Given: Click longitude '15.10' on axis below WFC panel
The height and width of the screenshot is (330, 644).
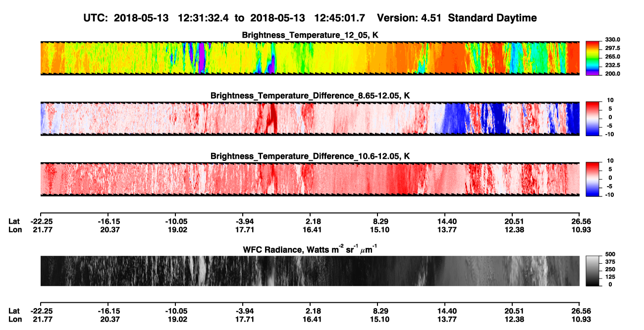Looking at the screenshot, I should pyautogui.click(x=379, y=319).
